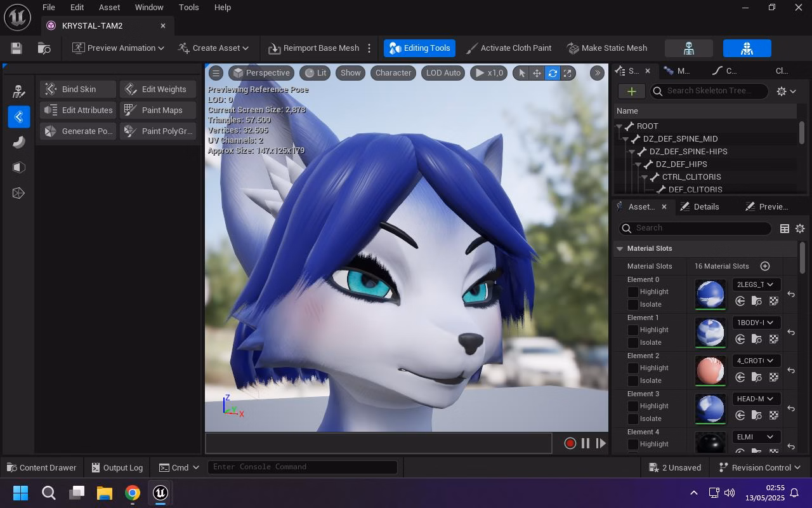Click the Bind Skin button

click(78, 90)
